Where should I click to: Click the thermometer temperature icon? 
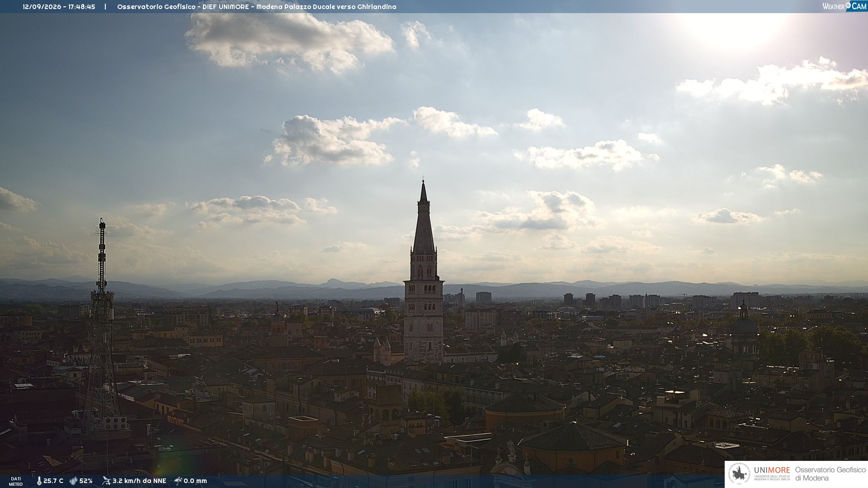click(39, 481)
